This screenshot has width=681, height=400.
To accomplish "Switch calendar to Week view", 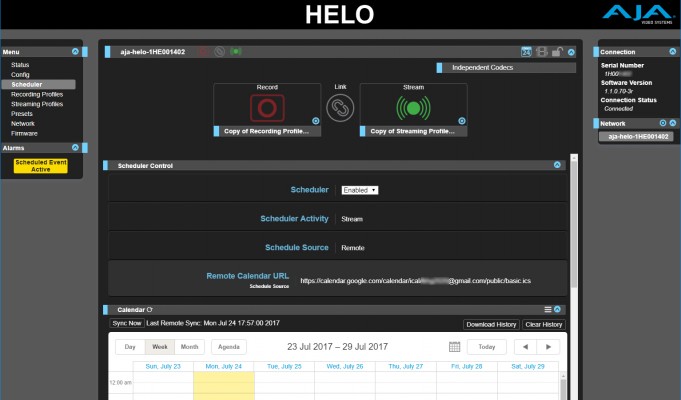I will pos(159,347).
